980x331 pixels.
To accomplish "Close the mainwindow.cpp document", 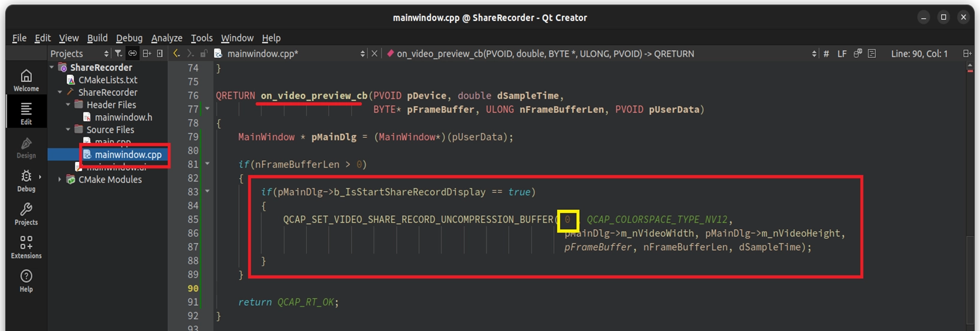I will pos(374,54).
